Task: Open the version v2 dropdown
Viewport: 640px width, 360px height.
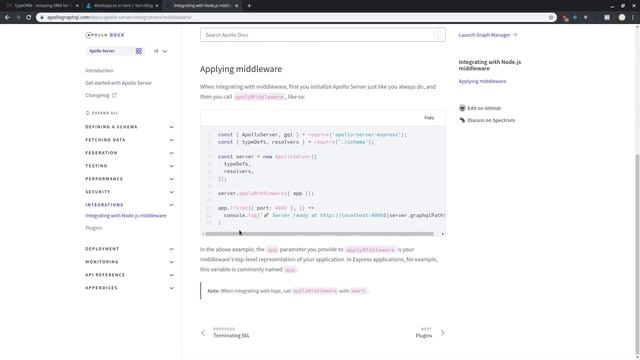Action: [x=160, y=51]
